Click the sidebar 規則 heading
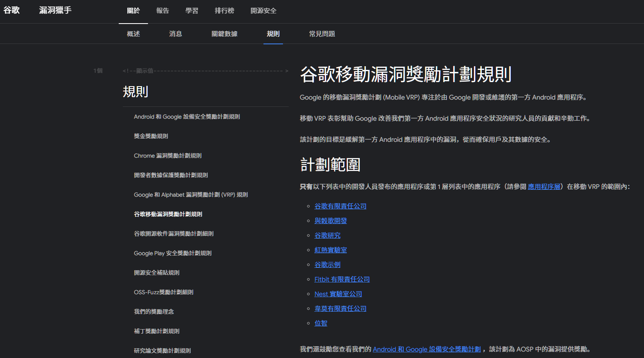This screenshot has height=358, width=644. click(x=135, y=91)
